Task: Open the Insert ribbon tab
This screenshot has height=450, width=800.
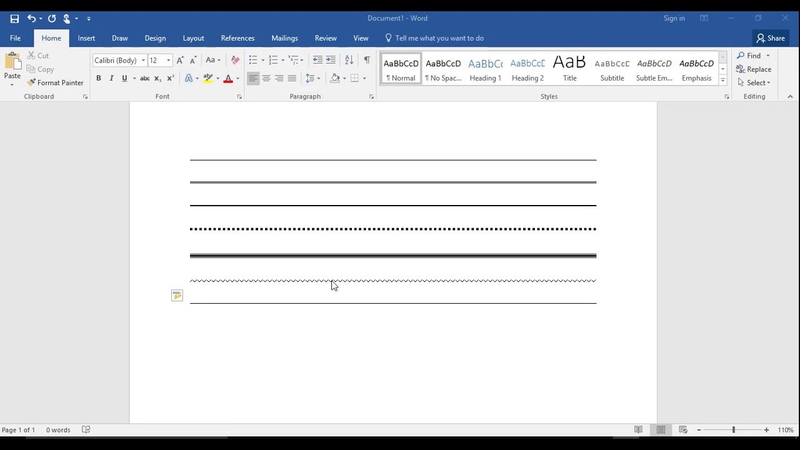Action: (x=86, y=38)
